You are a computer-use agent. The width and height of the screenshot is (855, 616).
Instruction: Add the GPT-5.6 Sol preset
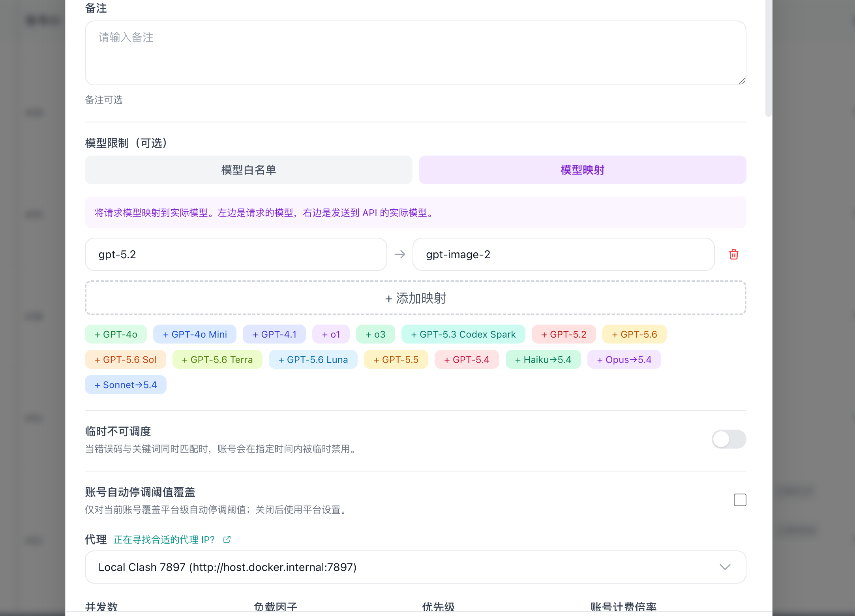[x=126, y=359]
